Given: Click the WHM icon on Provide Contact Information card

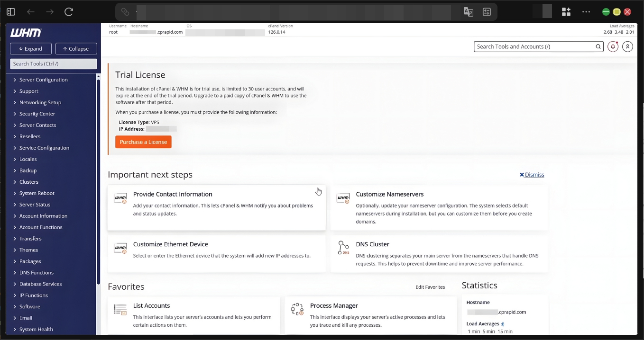Looking at the screenshot, I should point(120,198).
